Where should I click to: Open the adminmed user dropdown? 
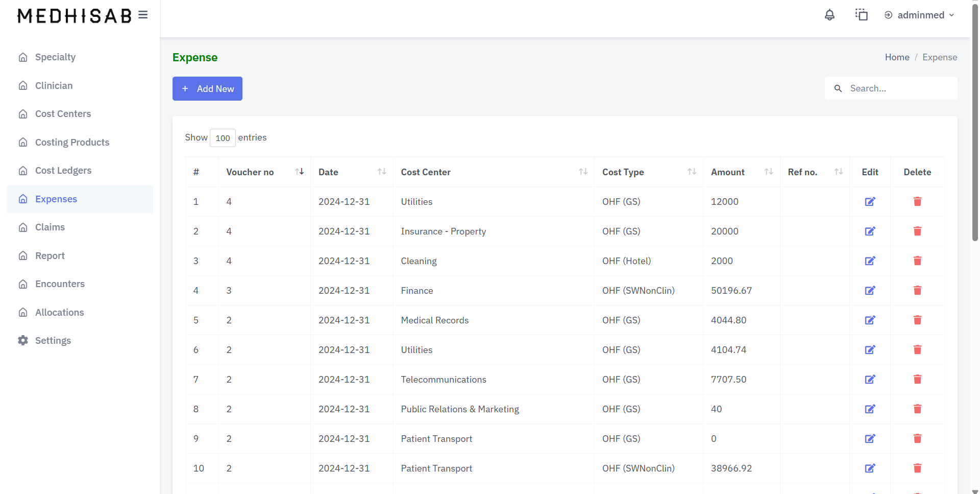920,15
